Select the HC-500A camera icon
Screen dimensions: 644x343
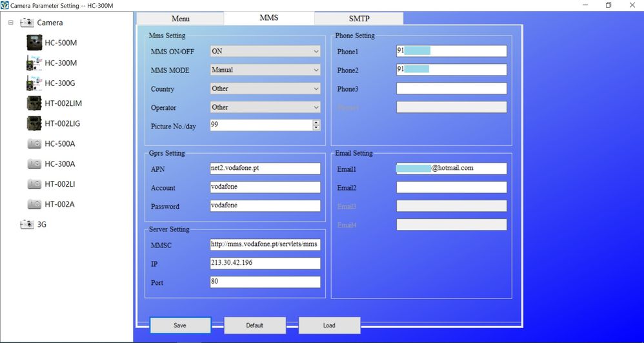pyautogui.click(x=34, y=143)
